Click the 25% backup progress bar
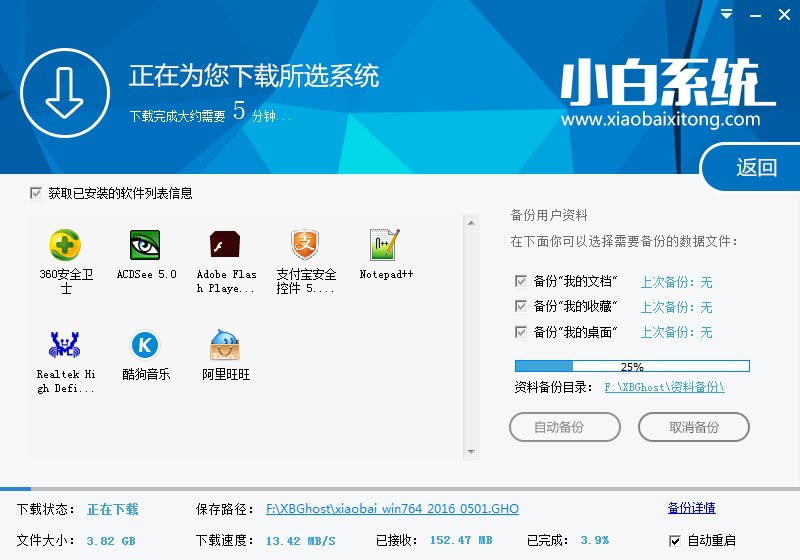Viewport: 800px width, 560px height. pyautogui.click(x=632, y=366)
